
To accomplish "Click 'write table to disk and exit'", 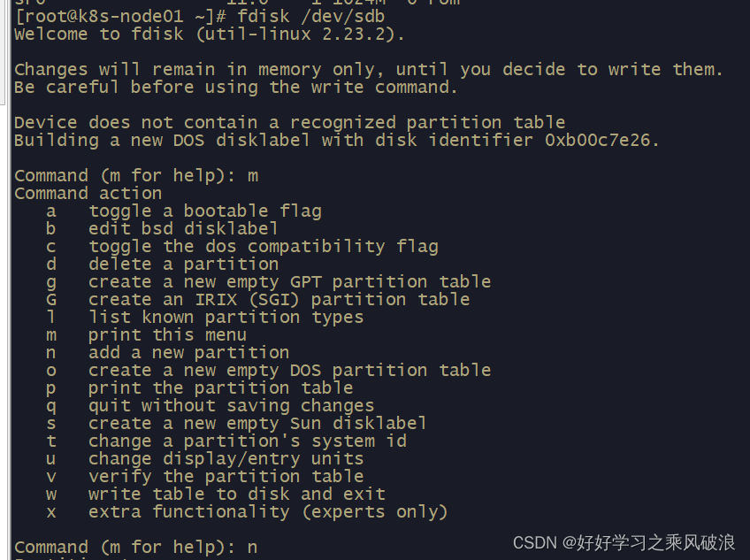I will point(216,495).
